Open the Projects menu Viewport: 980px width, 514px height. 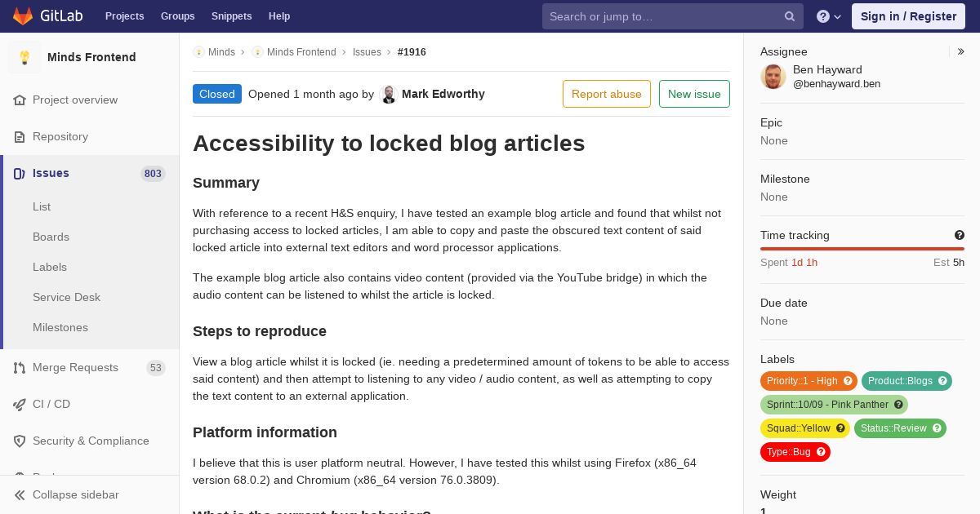[124, 16]
